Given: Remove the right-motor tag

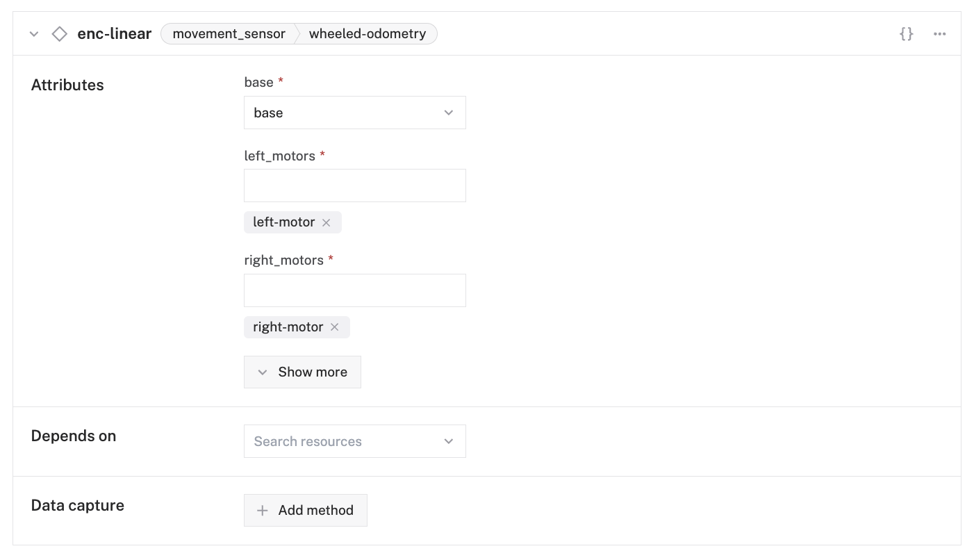Looking at the screenshot, I should point(335,327).
